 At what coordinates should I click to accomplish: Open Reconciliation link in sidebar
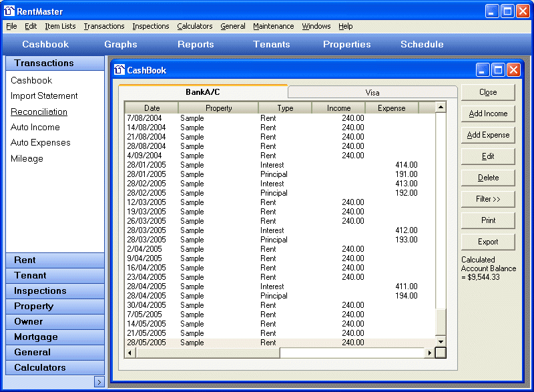[39, 112]
